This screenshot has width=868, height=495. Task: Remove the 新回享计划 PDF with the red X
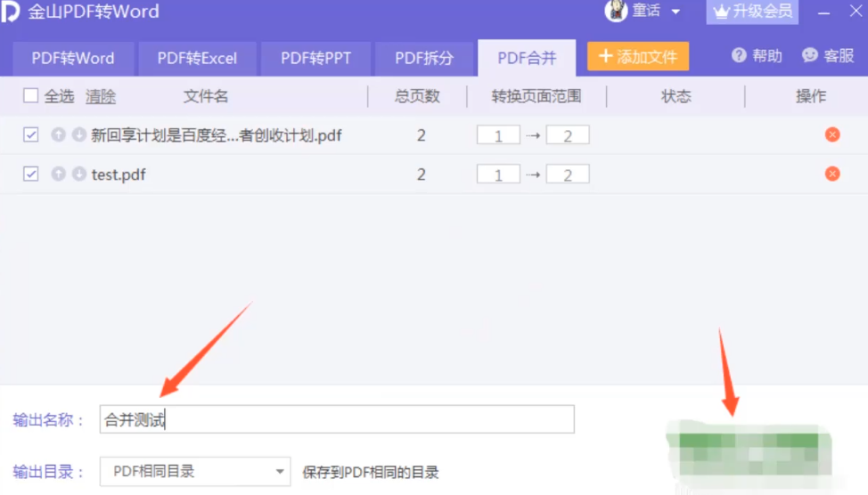click(x=832, y=135)
